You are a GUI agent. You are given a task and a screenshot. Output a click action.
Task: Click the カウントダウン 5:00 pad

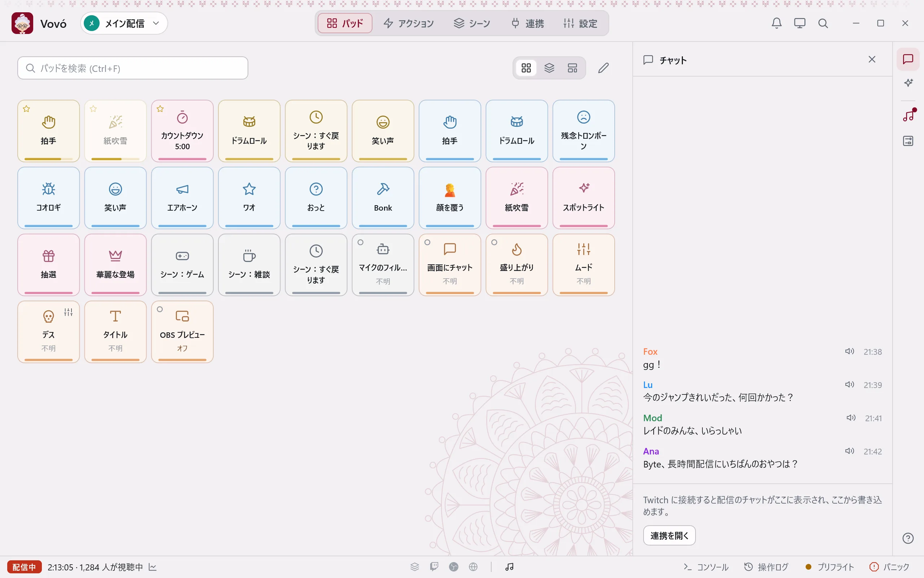click(182, 131)
